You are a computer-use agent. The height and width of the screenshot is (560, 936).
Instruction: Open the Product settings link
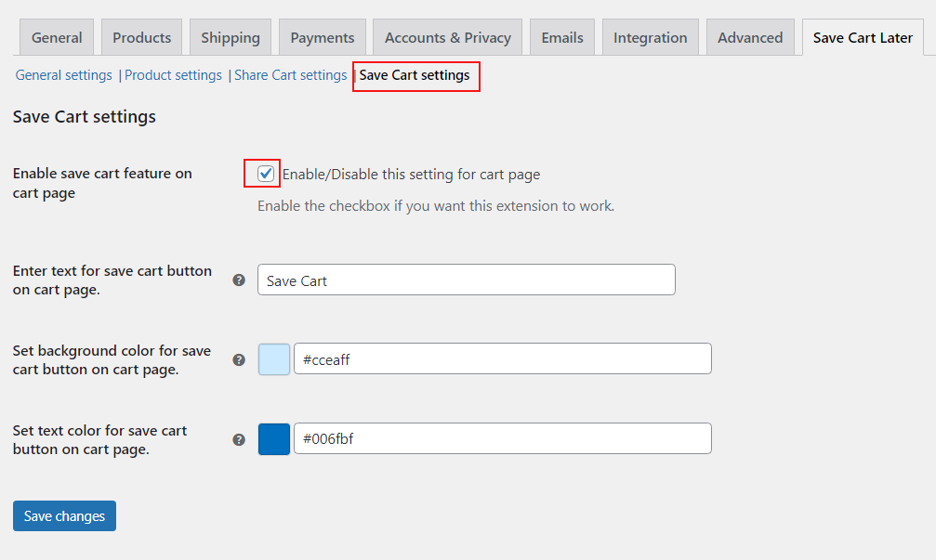coord(173,75)
